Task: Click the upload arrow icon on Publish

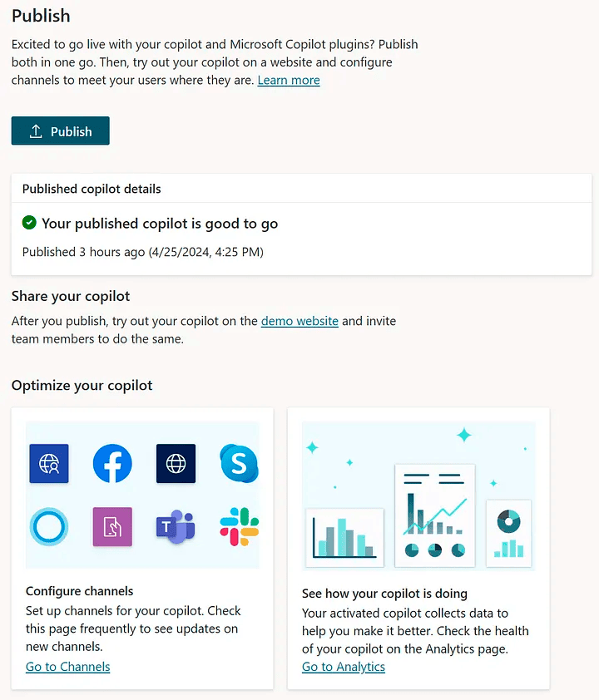Action: [x=36, y=131]
